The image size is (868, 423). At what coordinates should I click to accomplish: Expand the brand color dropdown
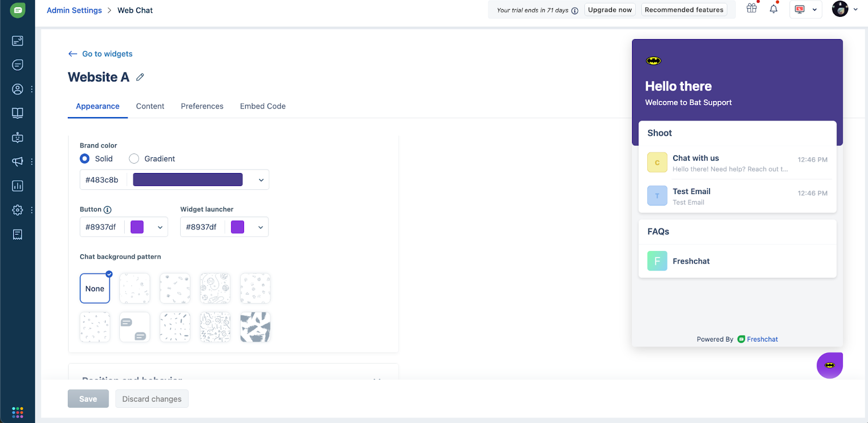coord(261,180)
